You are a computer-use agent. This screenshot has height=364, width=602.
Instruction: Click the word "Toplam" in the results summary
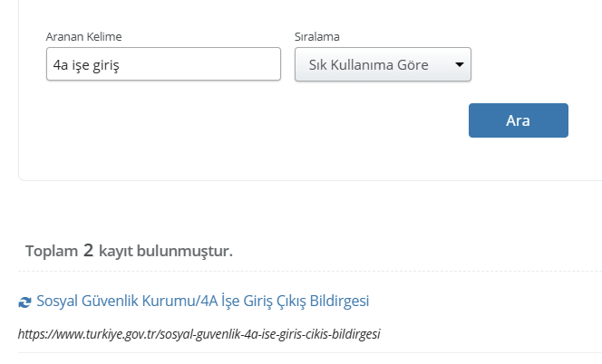[52, 251]
